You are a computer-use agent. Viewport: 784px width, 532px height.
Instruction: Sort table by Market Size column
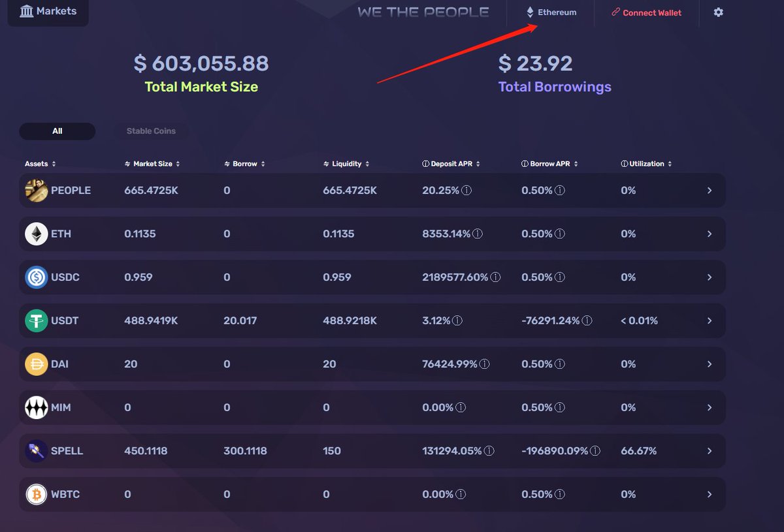(152, 164)
